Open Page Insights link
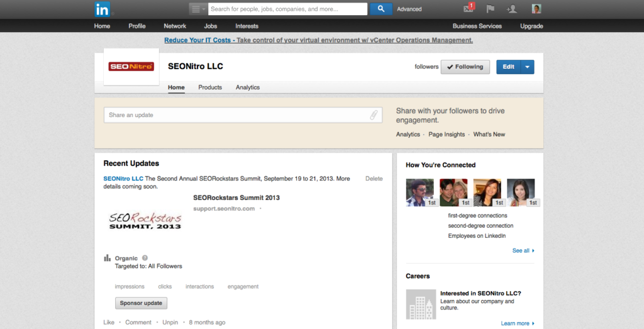 point(447,135)
